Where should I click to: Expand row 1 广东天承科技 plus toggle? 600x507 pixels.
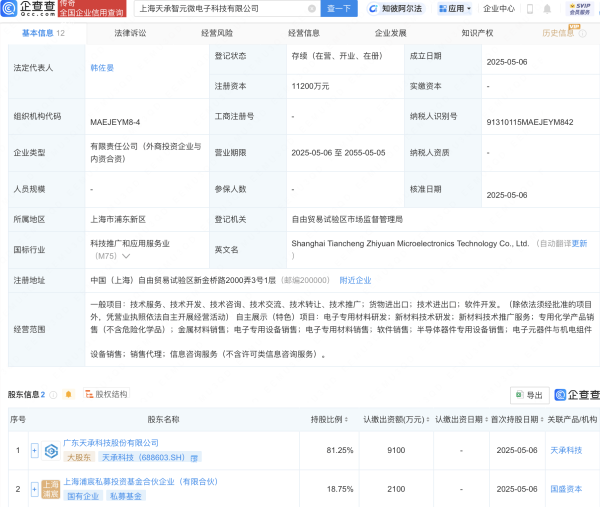click(x=34, y=450)
